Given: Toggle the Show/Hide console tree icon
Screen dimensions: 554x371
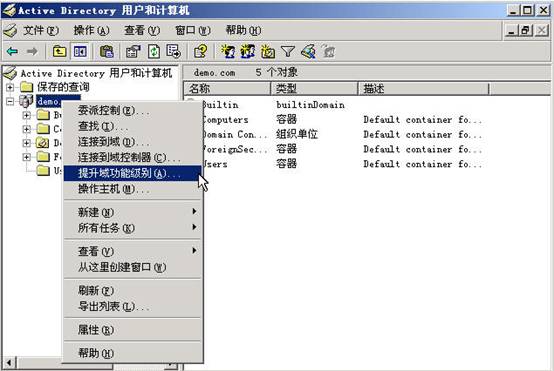Looking at the screenshot, I should pos(80,52).
